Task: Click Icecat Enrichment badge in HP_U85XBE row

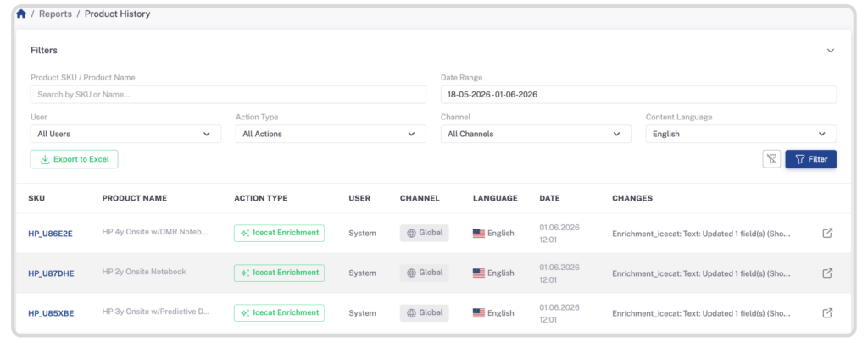Action: tap(280, 312)
